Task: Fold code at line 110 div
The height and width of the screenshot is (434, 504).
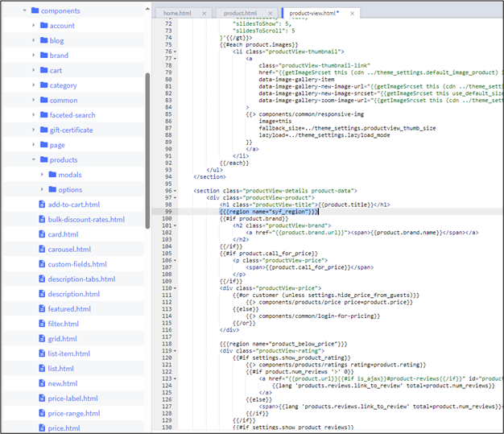Action: click(x=176, y=288)
